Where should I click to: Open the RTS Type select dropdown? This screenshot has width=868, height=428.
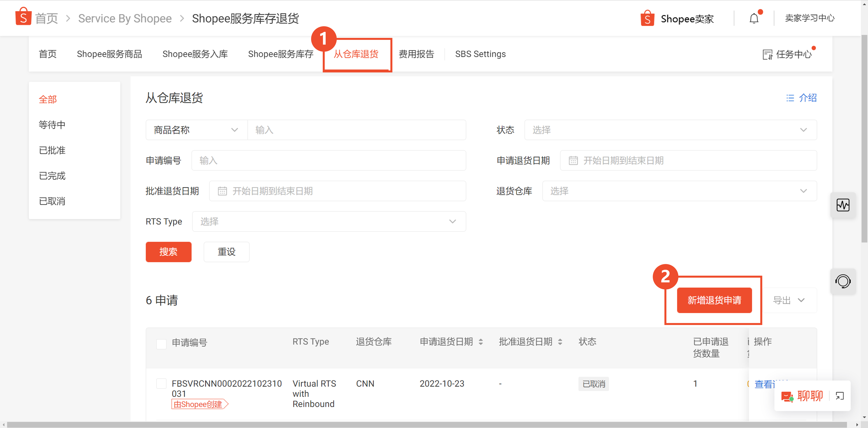pos(329,221)
